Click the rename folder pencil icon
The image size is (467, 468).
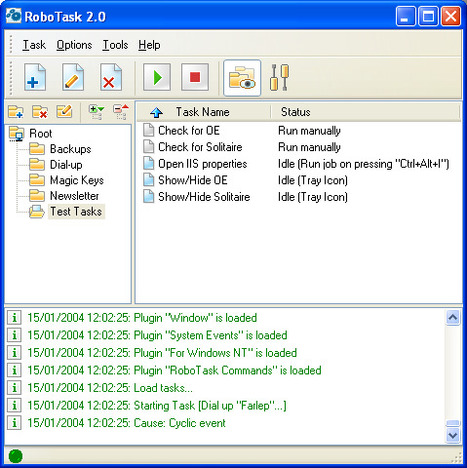[64, 111]
